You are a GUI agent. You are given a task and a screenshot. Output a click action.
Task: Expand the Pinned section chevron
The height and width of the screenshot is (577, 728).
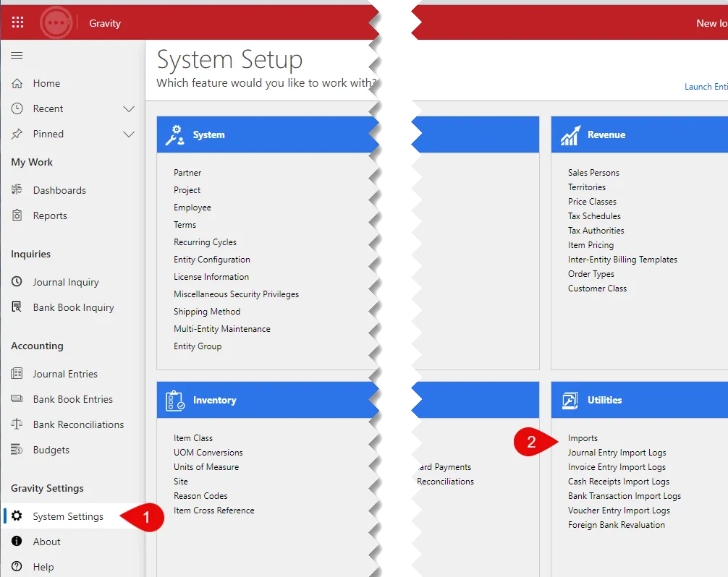[129, 134]
